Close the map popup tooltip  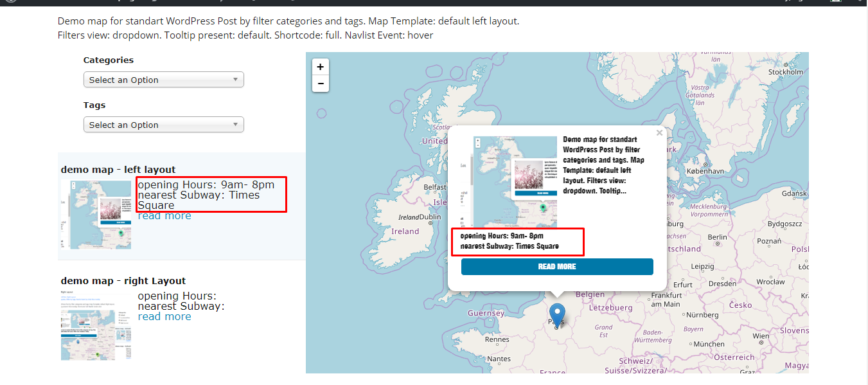[659, 133]
